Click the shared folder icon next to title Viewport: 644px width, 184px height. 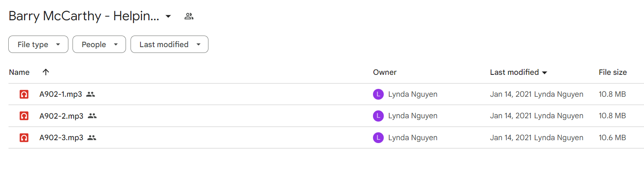tap(189, 17)
